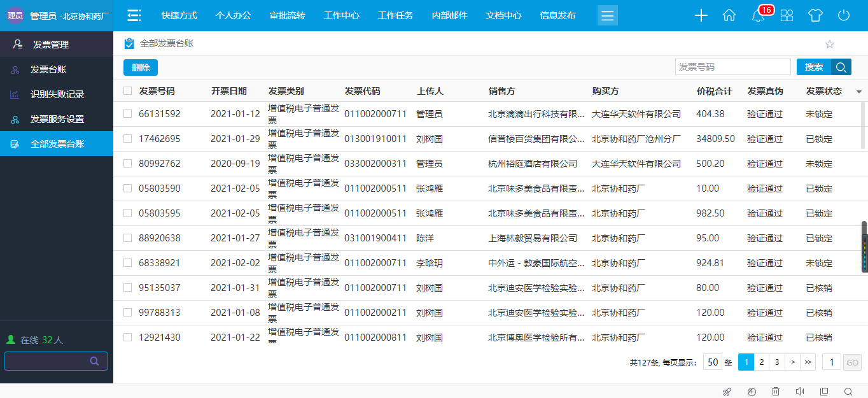Screen dimensions: 868x398
Task: Click the plus icon in header
Action: [x=701, y=16]
